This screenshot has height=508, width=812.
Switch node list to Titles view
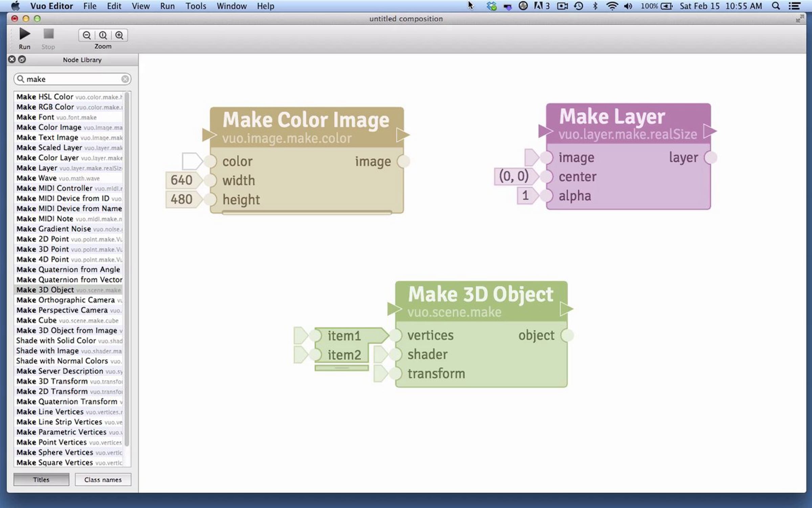click(x=41, y=480)
